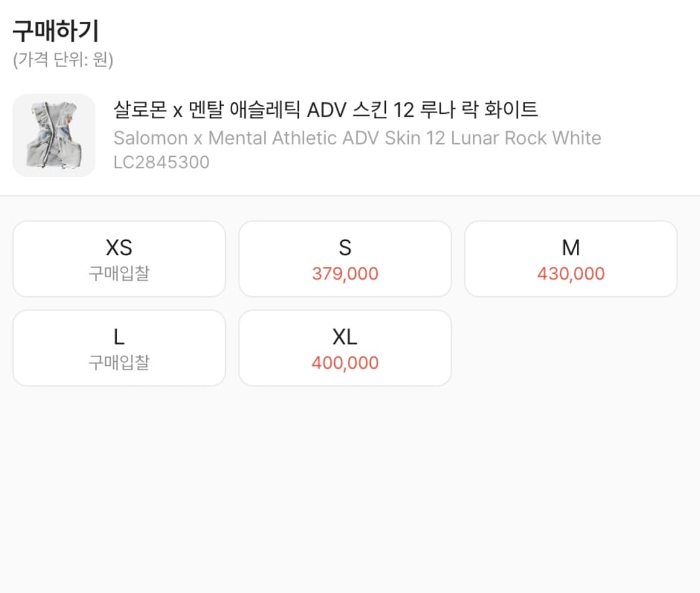This screenshot has width=700, height=593.
Task: Click the red 379,000 price text
Action: point(345,273)
